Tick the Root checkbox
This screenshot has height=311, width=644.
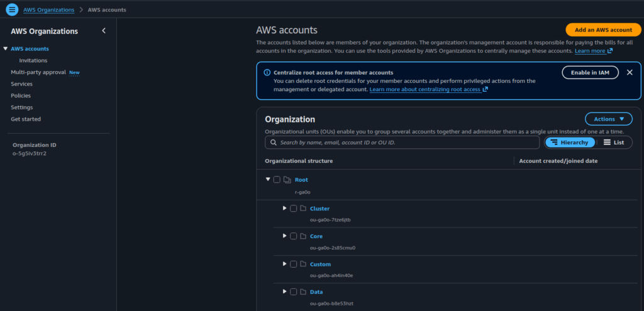coord(277,180)
